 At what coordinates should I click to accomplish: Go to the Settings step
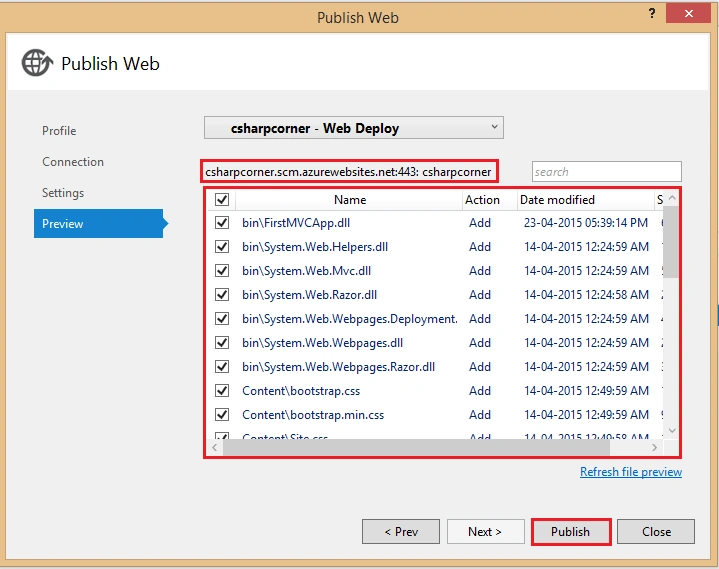point(63,193)
